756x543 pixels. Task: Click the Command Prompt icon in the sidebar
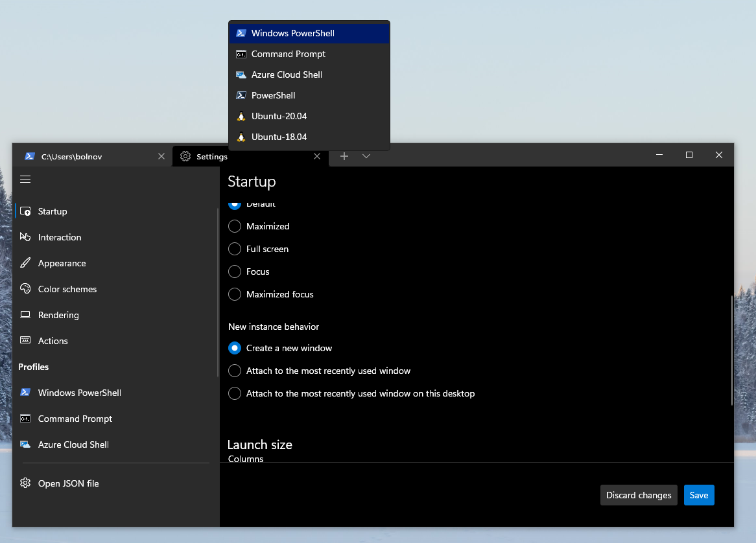[26, 418]
